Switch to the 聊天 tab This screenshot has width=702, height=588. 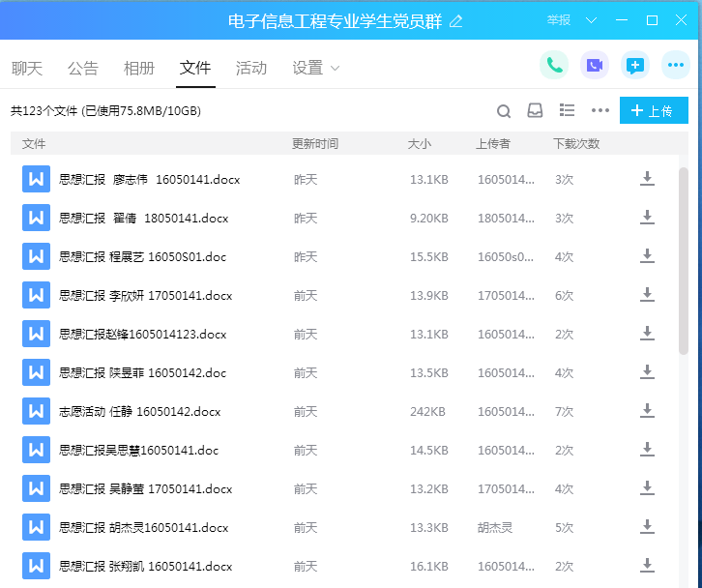tap(27, 69)
